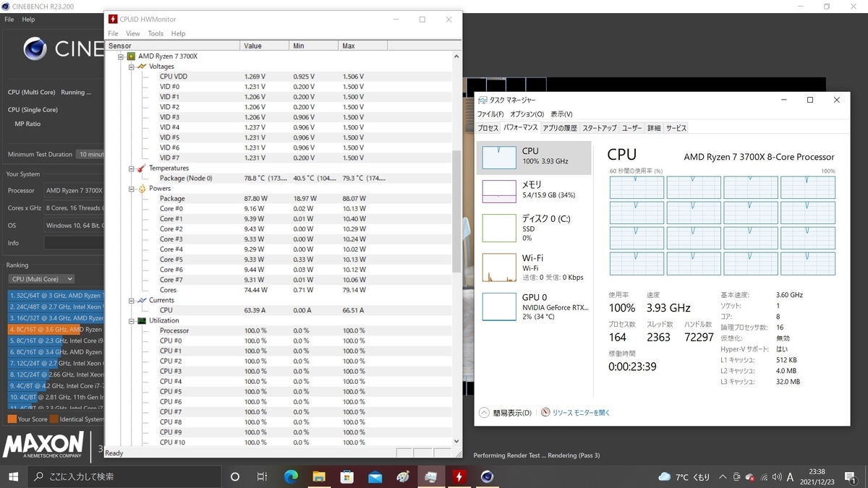Switch to Task Manager ユーザー tab
Viewport: 868px width, 488px height.
click(632, 128)
